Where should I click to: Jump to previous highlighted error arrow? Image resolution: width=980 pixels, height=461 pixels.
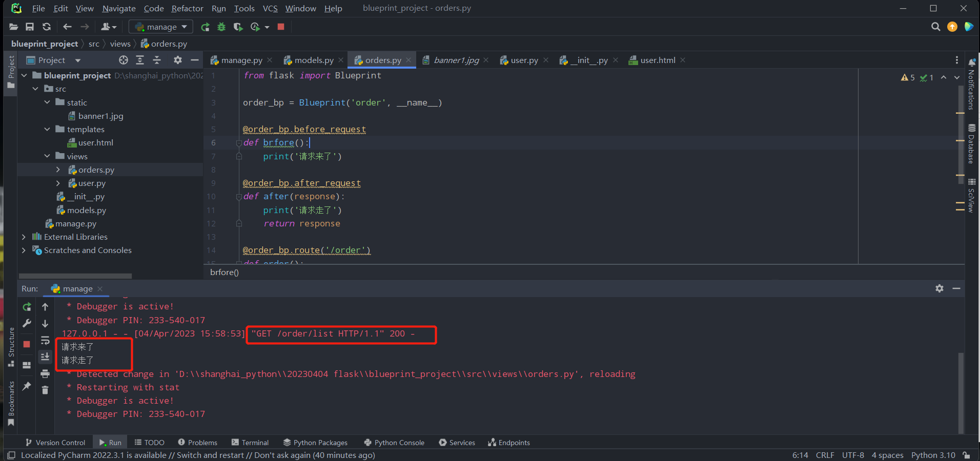pos(944,77)
